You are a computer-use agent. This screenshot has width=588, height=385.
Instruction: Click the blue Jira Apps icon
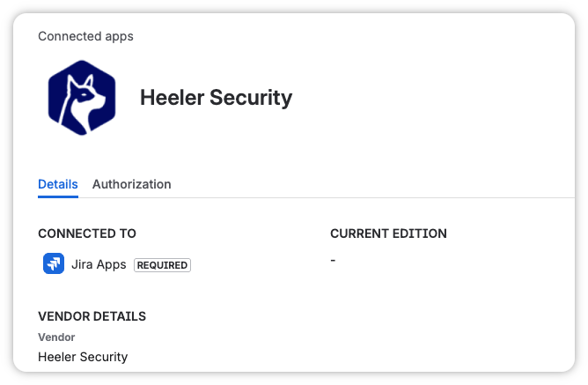pyautogui.click(x=54, y=264)
